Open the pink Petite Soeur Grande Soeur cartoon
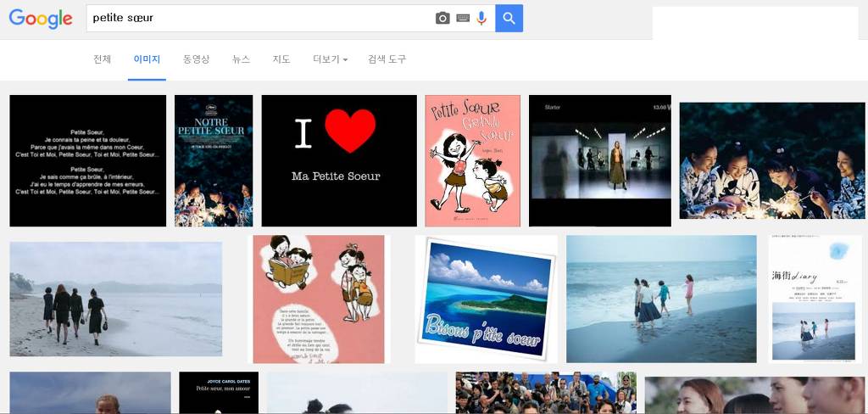The image size is (868, 414). (x=472, y=160)
